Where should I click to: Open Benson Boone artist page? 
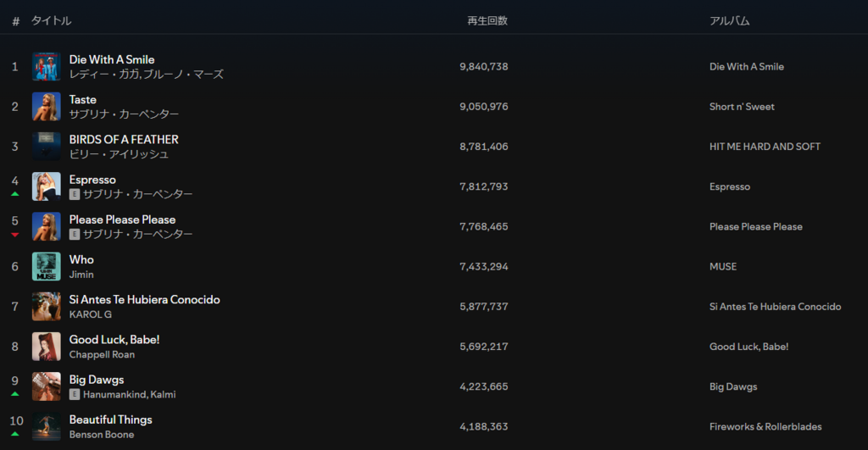tap(102, 435)
